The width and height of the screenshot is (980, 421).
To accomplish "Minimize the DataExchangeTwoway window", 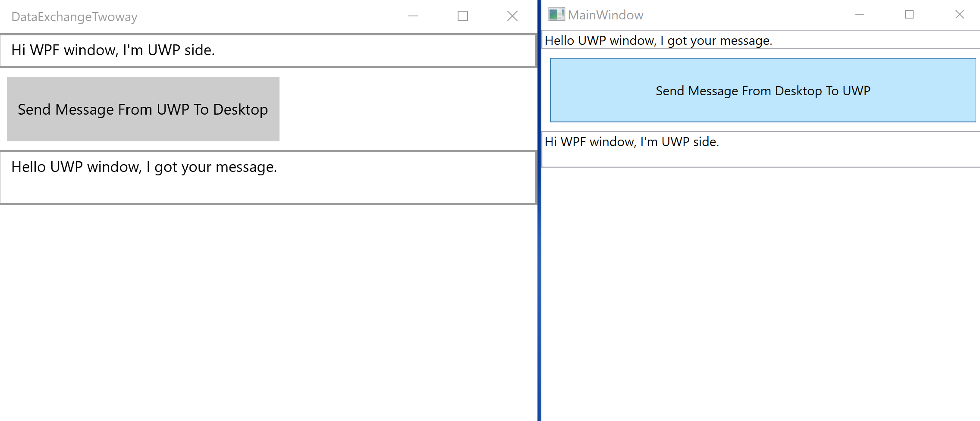I will click(413, 16).
